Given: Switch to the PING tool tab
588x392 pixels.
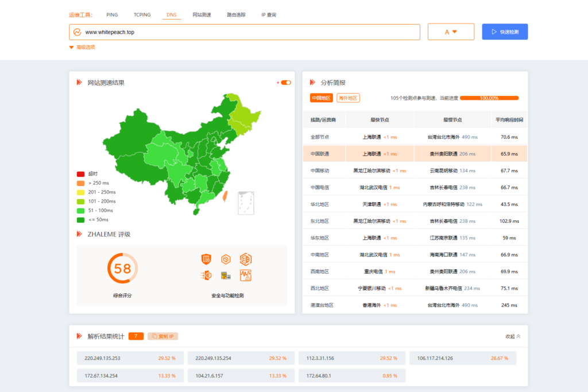Looking at the screenshot, I should (112, 15).
